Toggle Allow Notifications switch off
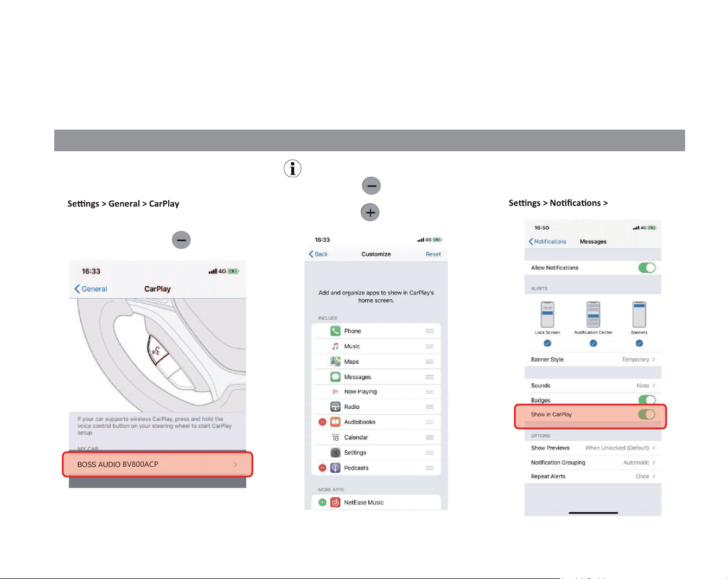The width and height of the screenshot is (728, 579). coord(647,267)
